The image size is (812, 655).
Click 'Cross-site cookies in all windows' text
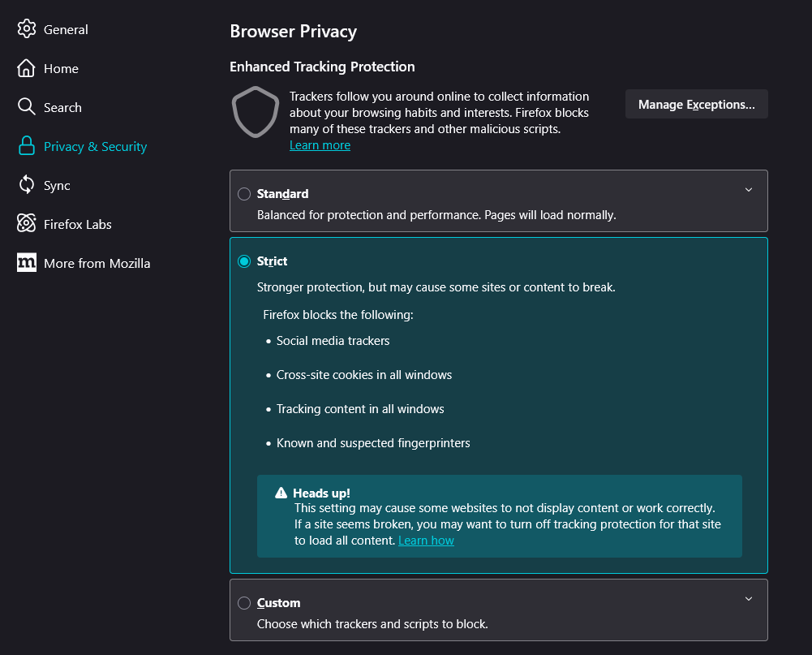tap(364, 375)
